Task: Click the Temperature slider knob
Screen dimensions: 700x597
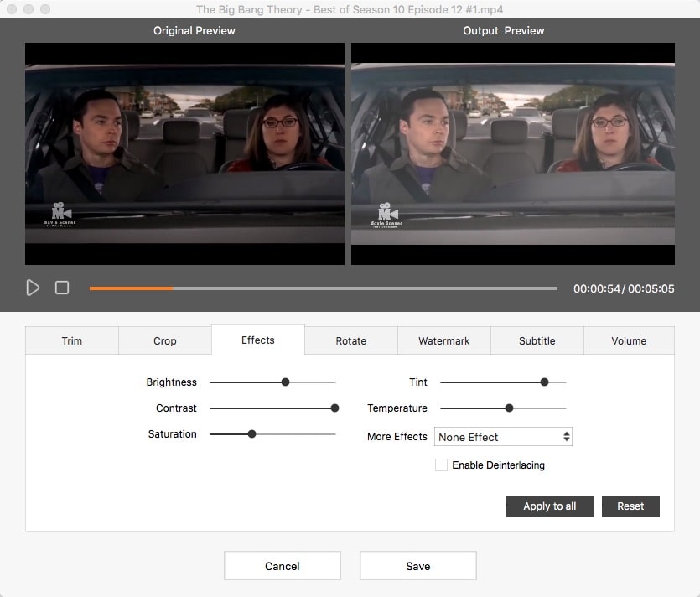Action: [509, 408]
